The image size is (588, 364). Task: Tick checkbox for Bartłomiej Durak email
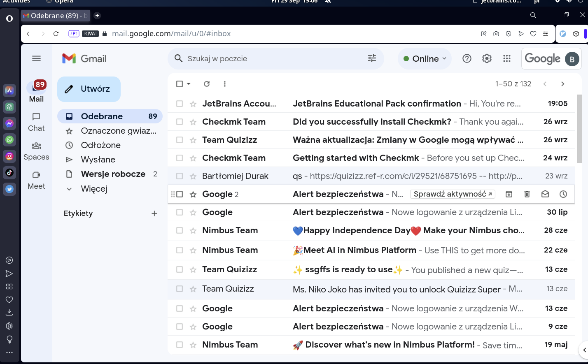coord(180,176)
